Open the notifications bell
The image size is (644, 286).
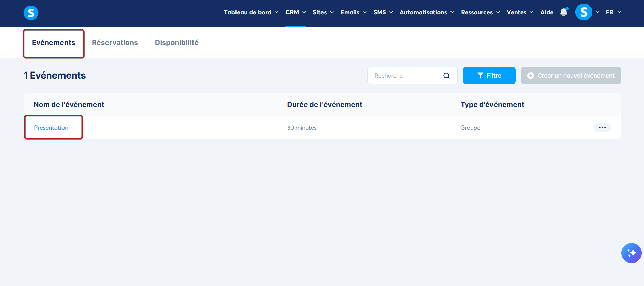pos(564,12)
